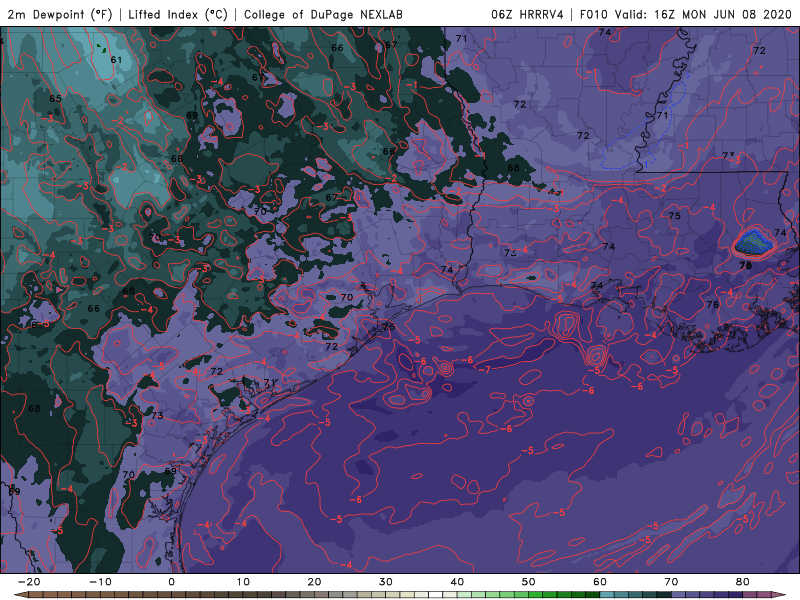
Task: Click the 30 tick label on the colorbar
Action: (x=386, y=582)
